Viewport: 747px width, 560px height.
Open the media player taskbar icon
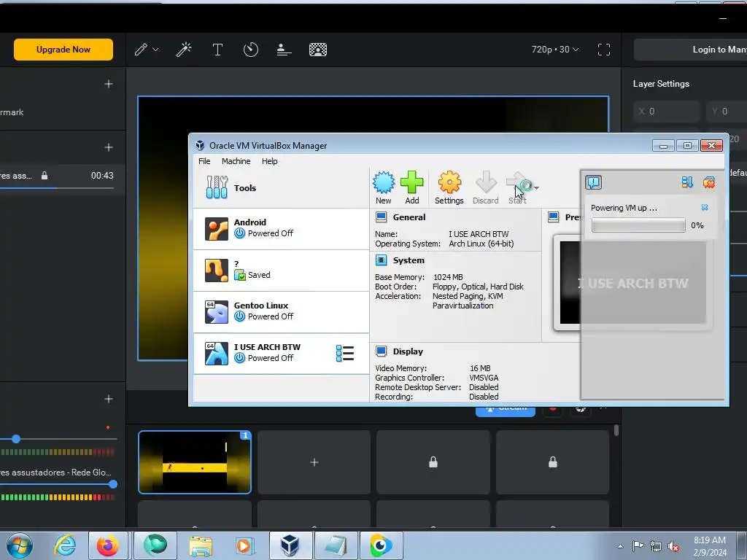pyautogui.click(x=245, y=545)
